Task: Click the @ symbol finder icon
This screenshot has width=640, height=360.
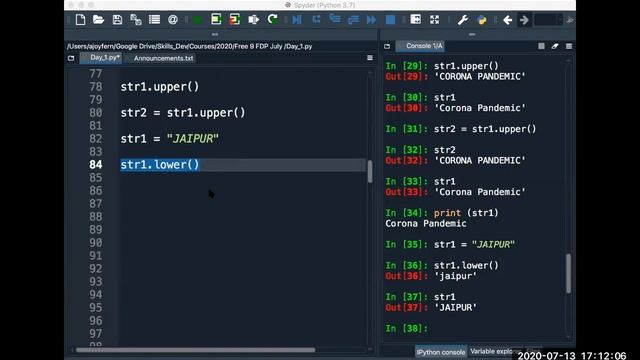Action: [173, 20]
